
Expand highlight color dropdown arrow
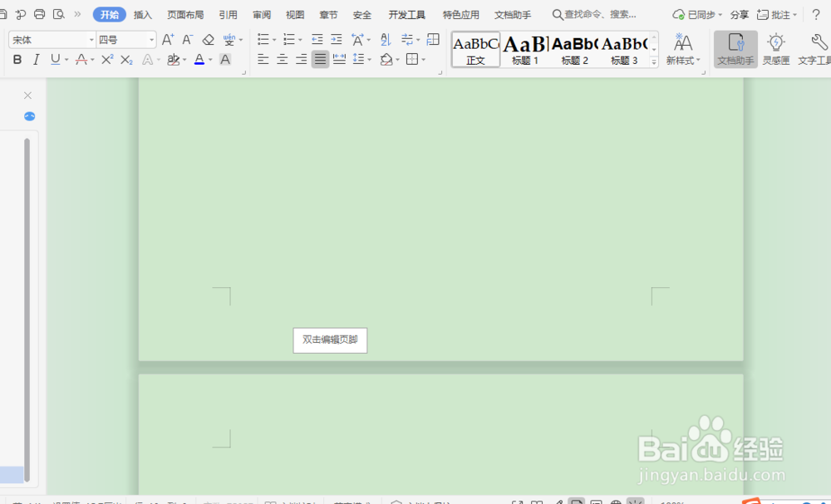(184, 60)
